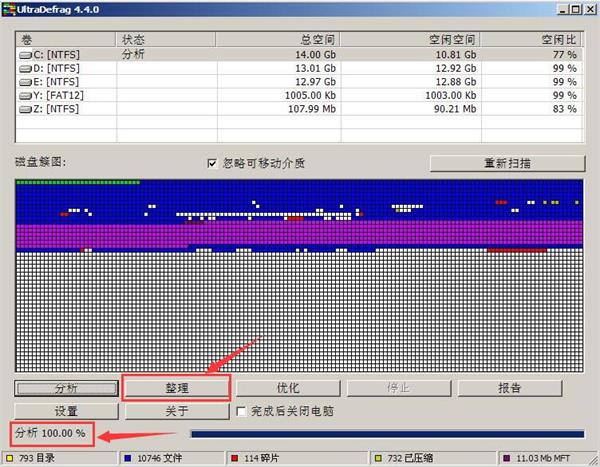Click the 状态 column header
600x467 pixels.
(165, 39)
